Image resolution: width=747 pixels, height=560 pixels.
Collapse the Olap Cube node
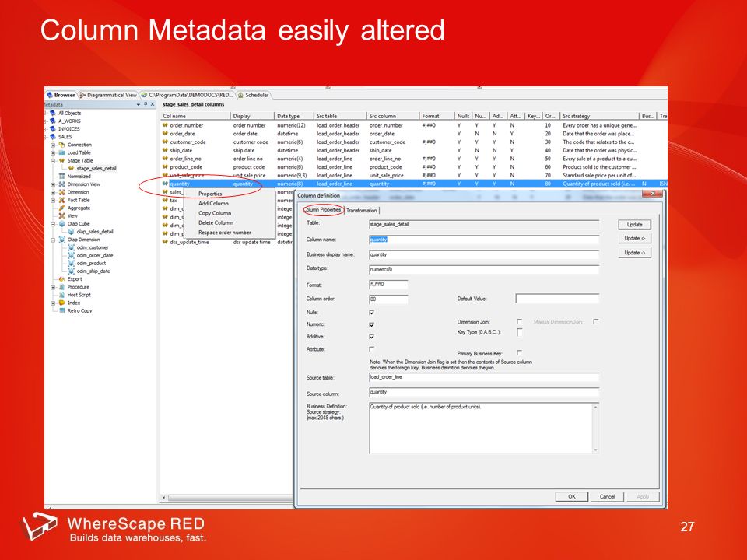point(53,224)
